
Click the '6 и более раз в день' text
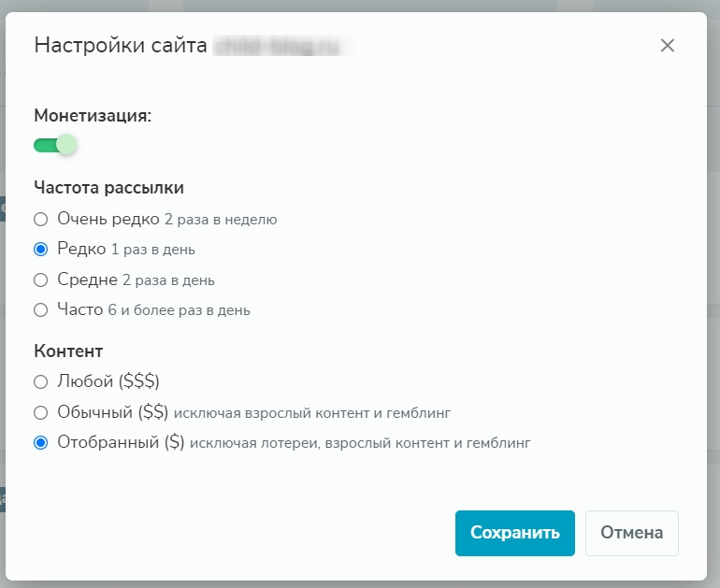[179, 310]
